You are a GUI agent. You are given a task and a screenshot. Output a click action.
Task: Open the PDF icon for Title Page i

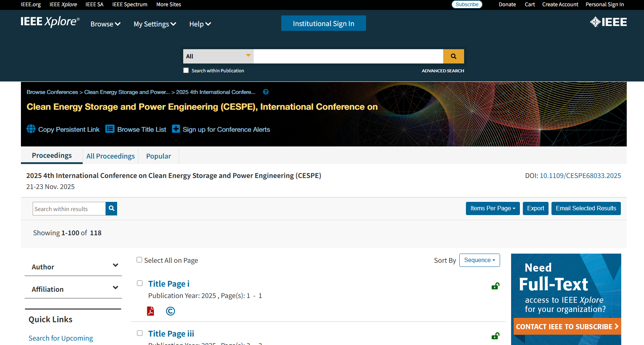pyautogui.click(x=151, y=311)
